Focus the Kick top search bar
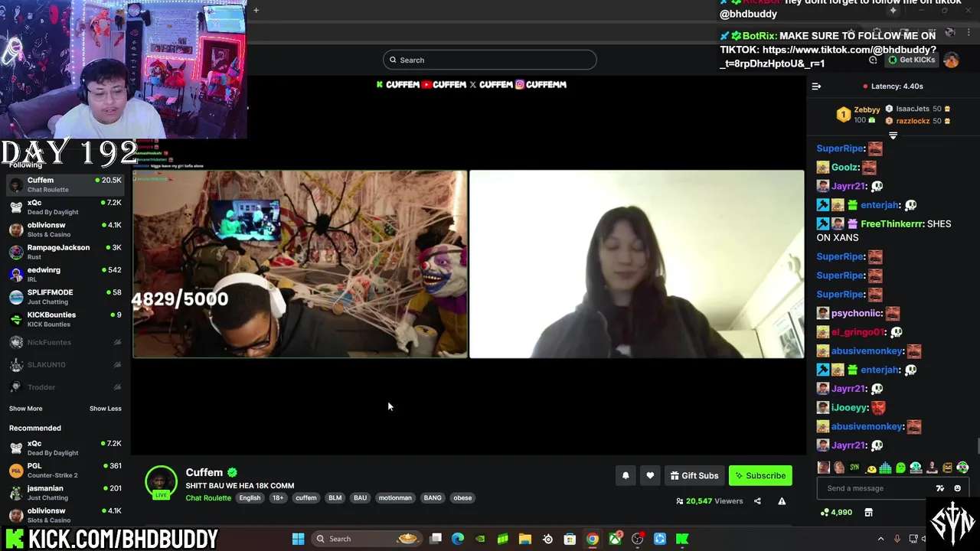 (x=490, y=60)
